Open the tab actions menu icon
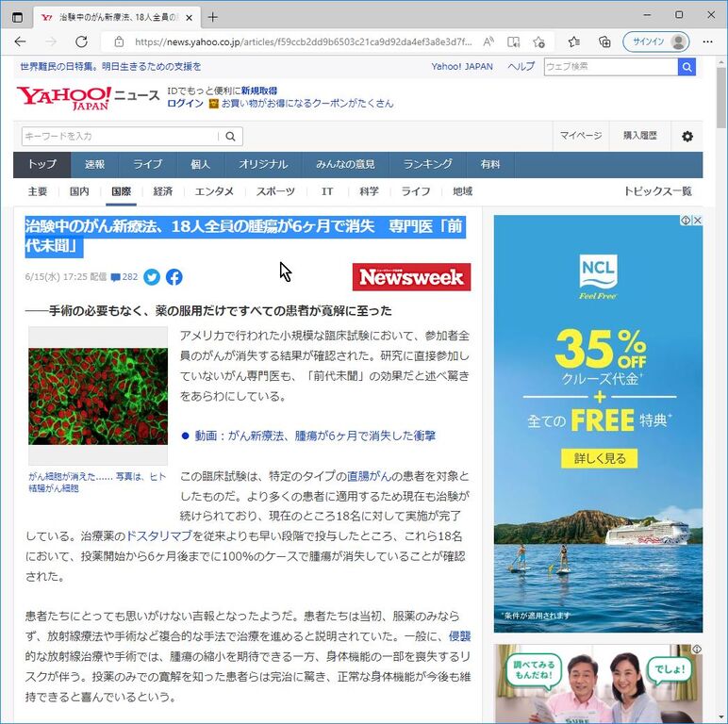The height and width of the screenshot is (724, 728). click(17, 18)
